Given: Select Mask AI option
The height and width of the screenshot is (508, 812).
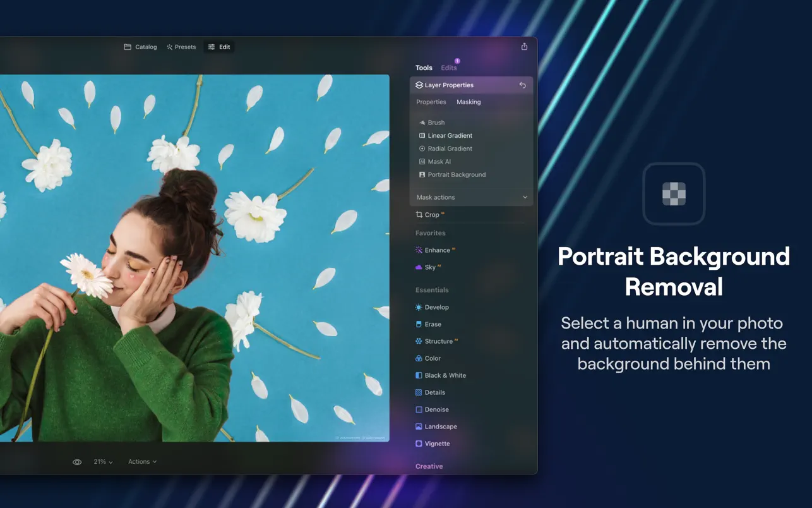Looking at the screenshot, I should [x=439, y=162].
